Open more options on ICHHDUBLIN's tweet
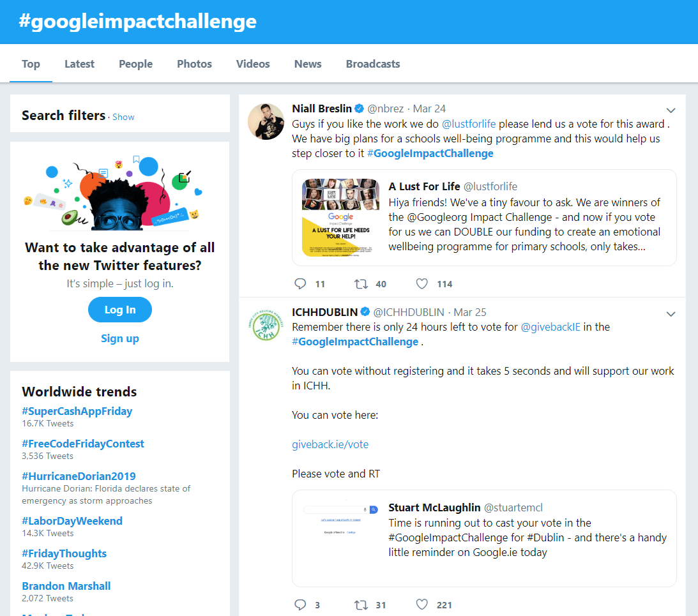This screenshot has width=698, height=616. coord(671,314)
